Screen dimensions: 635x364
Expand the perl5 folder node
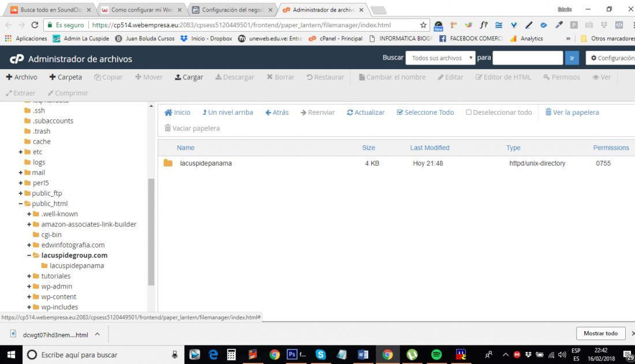click(x=21, y=183)
